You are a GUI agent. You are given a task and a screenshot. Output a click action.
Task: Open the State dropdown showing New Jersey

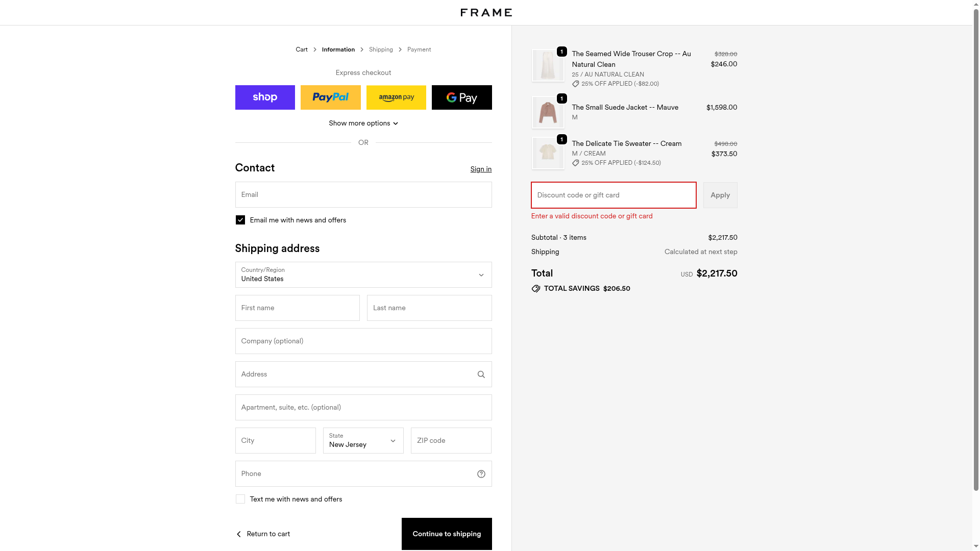(x=363, y=441)
